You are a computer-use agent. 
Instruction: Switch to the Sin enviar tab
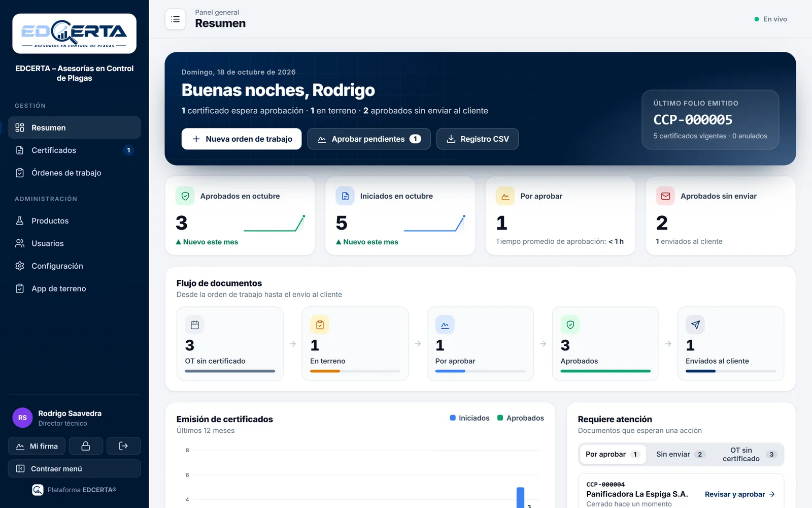[681, 454]
